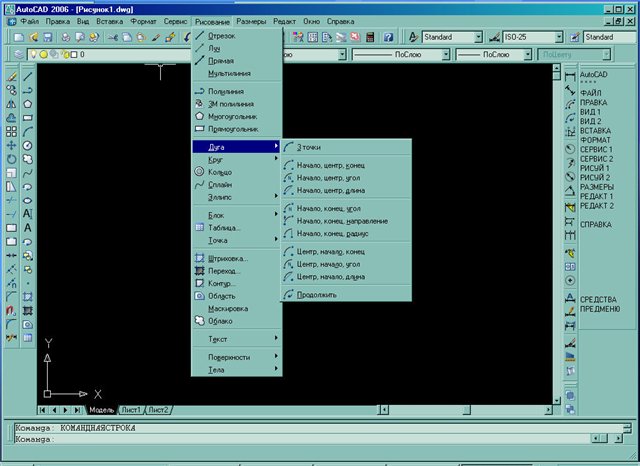Select the Rotate tool in Modify toolbar
Image resolution: width=640 pixels, height=466 pixels.
10,158
